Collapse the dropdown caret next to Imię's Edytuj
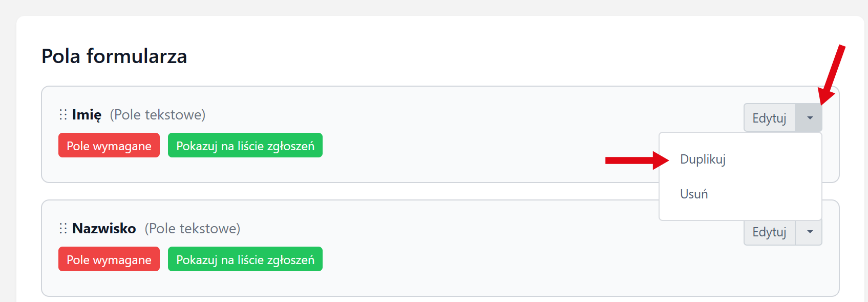 coord(809,118)
